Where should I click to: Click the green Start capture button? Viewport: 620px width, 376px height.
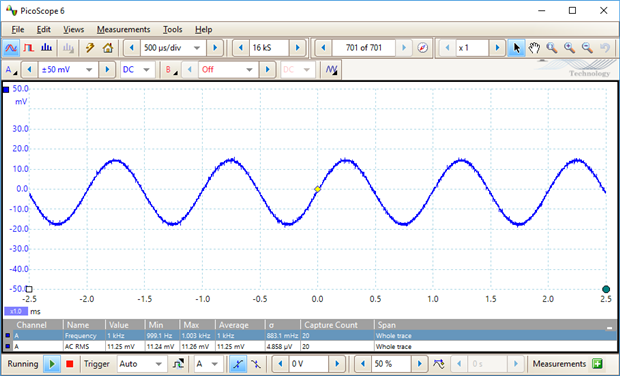click(52, 364)
